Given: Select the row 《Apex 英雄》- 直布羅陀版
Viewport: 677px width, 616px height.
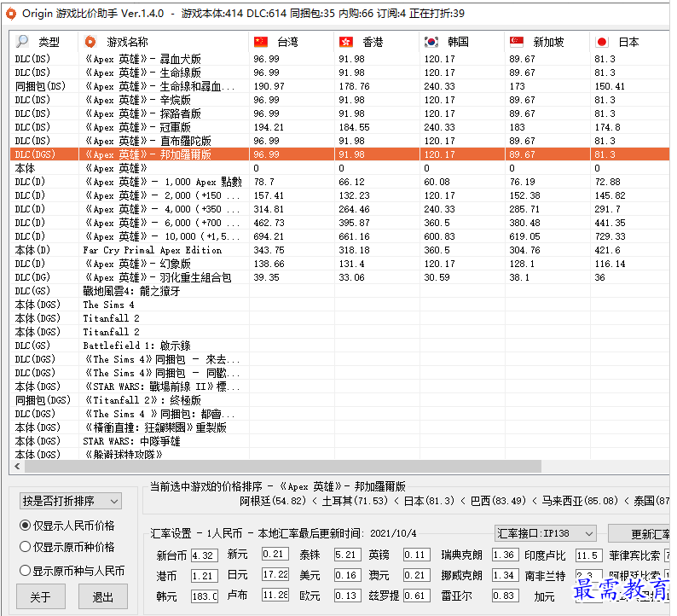Looking at the screenshot, I should pyautogui.click(x=340, y=141).
